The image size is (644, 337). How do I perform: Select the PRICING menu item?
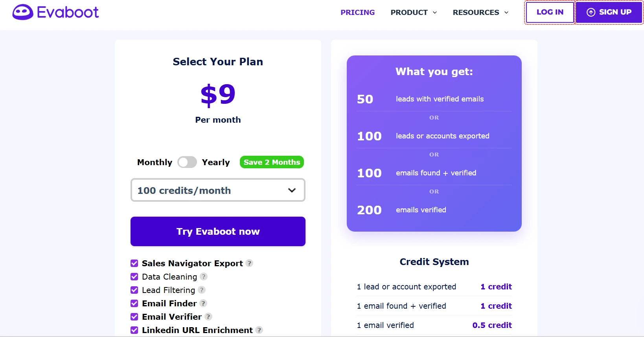357,13
